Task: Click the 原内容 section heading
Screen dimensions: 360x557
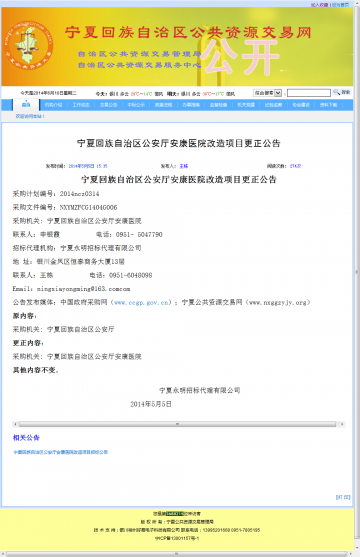Action: tap(25, 316)
